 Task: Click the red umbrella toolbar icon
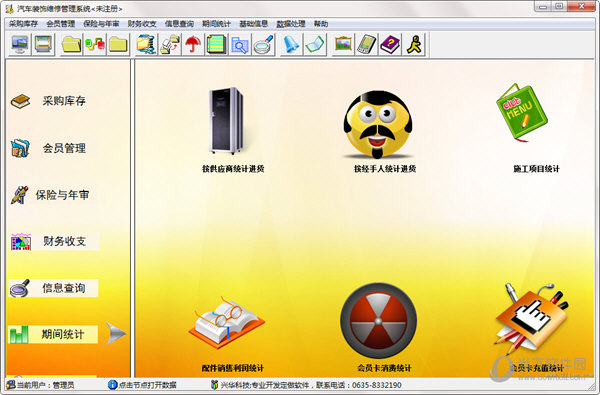point(193,44)
